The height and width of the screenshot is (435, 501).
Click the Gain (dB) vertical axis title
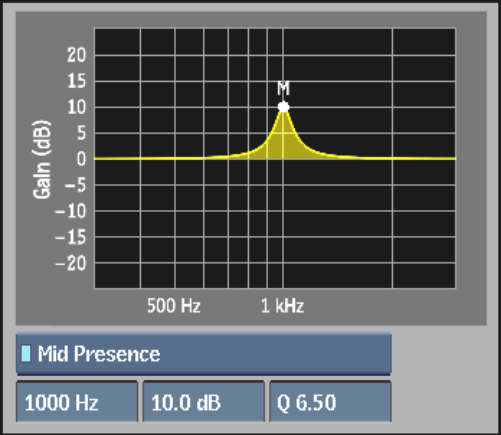pyautogui.click(x=42, y=159)
